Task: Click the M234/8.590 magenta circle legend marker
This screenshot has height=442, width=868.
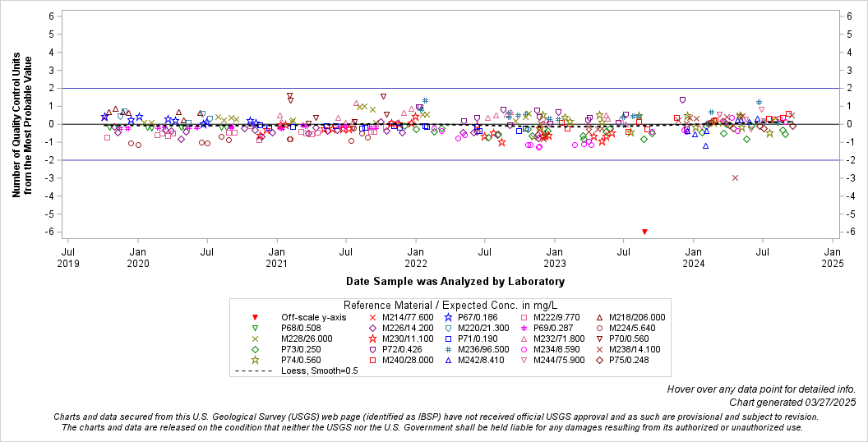Action: click(x=524, y=350)
